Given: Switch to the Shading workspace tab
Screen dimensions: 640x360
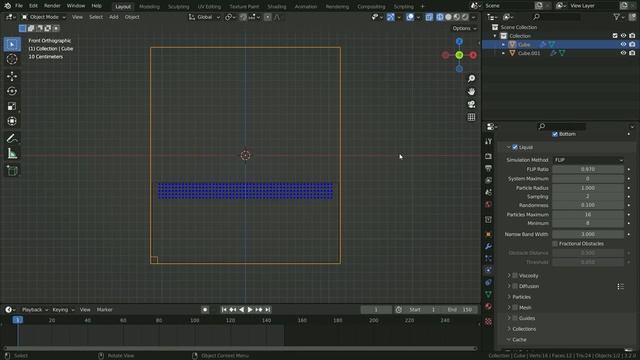Looking at the screenshot, I should tap(277, 7).
